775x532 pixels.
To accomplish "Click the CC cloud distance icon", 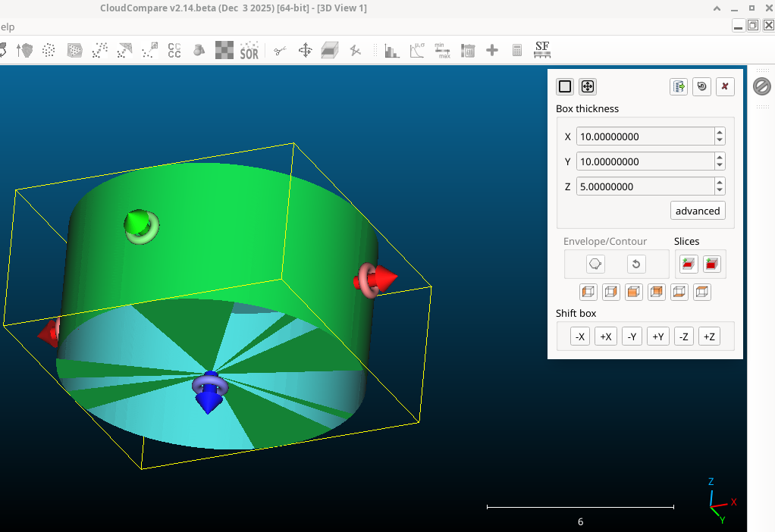I will [x=174, y=51].
